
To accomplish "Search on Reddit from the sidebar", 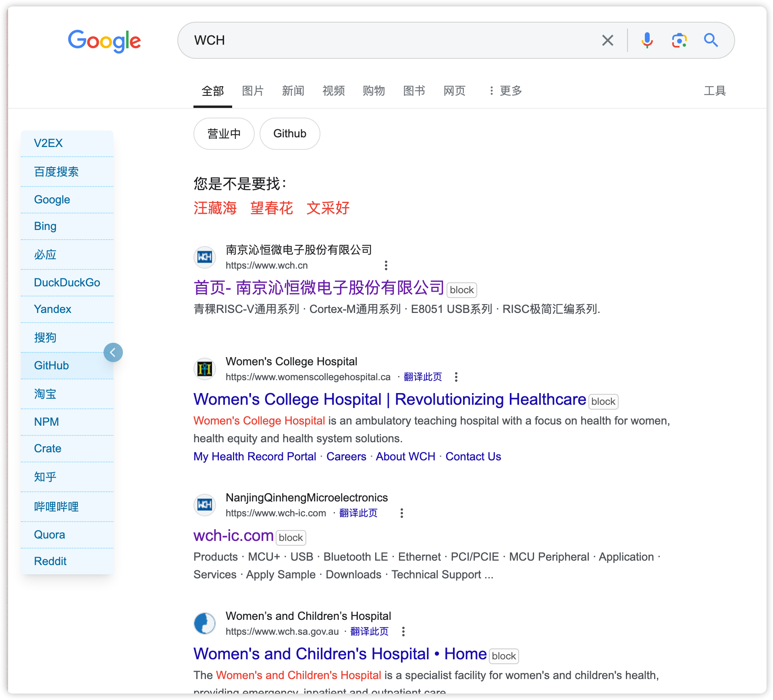I will (67, 561).
